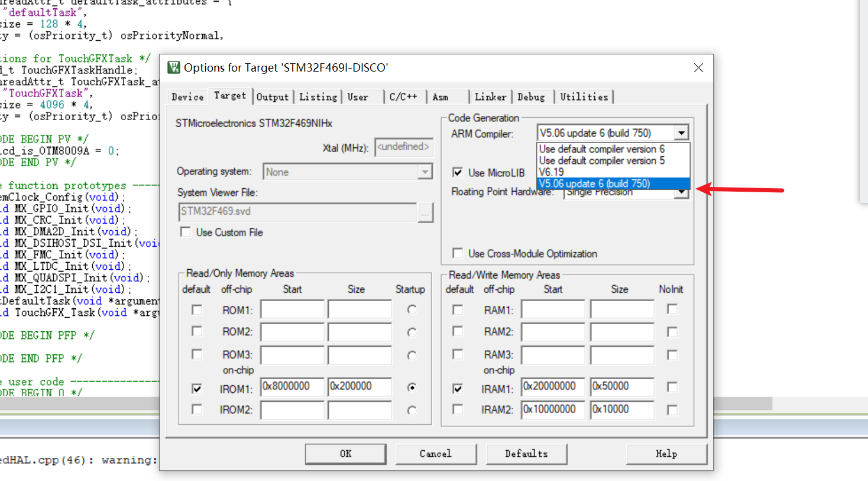Screen dimensions: 868x481
Task: Click the ROM1 Start field
Action: click(x=293, y=309)
